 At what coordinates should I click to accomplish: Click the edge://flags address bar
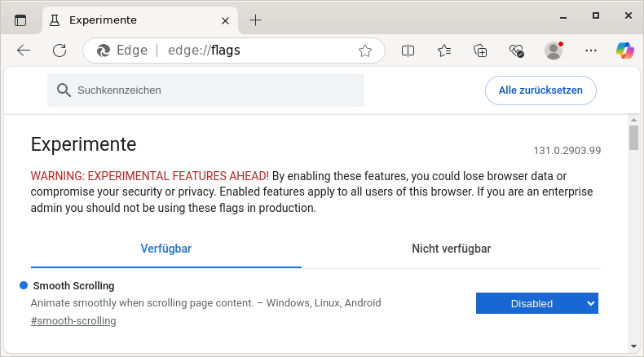(x=245, y=51)
